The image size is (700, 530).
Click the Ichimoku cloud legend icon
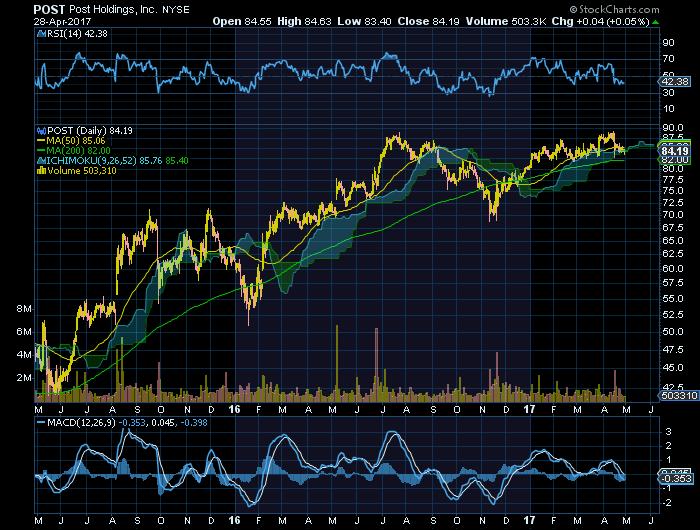click(x=41, y=161)
